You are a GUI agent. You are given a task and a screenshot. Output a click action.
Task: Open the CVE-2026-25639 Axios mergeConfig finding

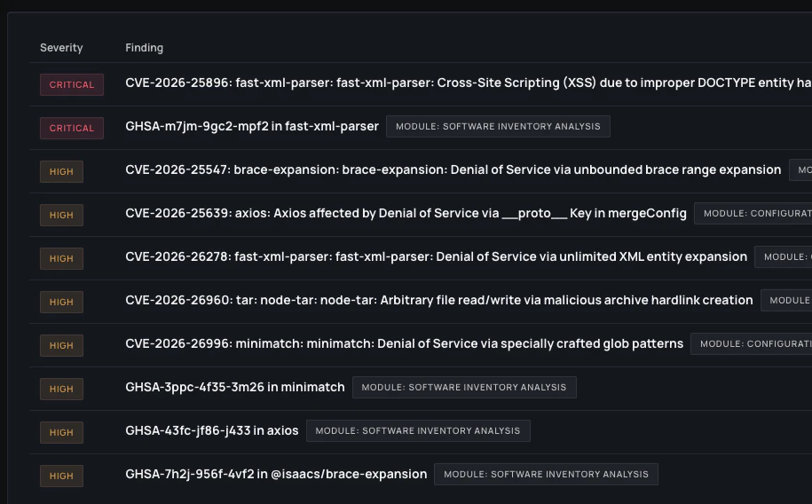point(406,213)
